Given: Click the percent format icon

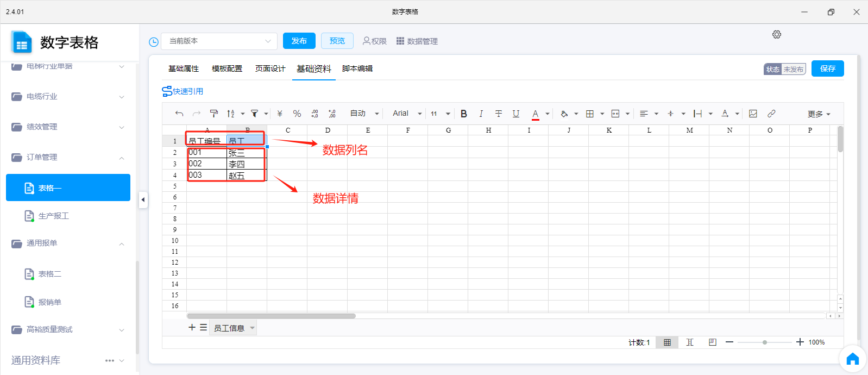Looking at the screenshot, I should pyautogui.click(x=297, y=114).
